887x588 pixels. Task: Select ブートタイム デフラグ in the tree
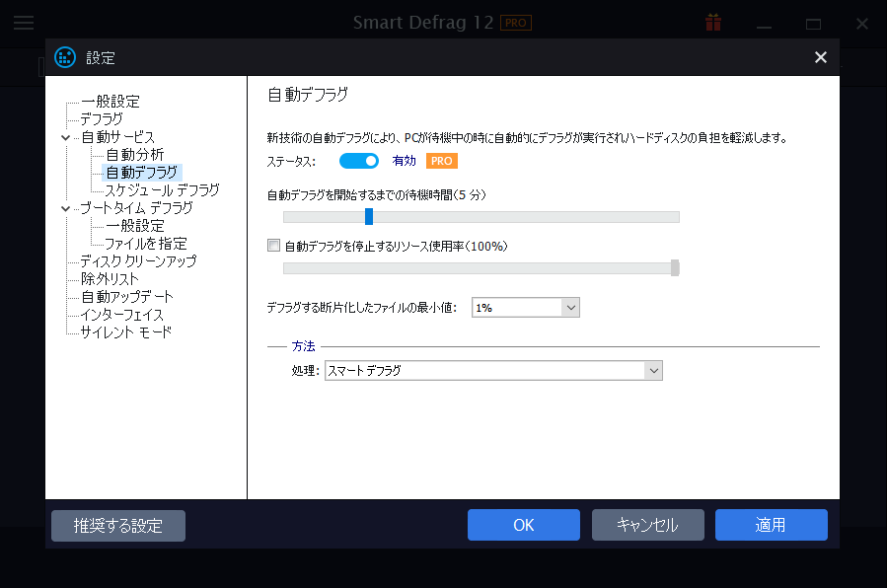tap(136, 208)
